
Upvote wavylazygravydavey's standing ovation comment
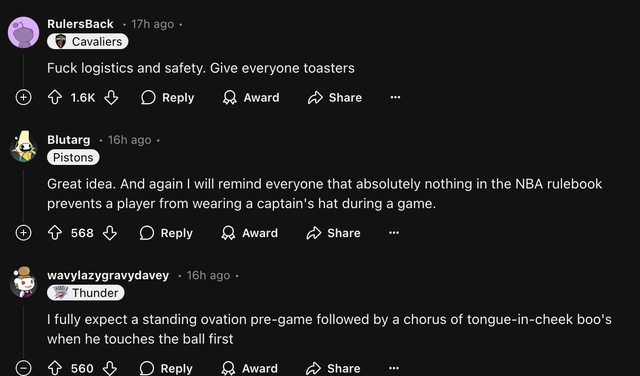coord(55,368)
